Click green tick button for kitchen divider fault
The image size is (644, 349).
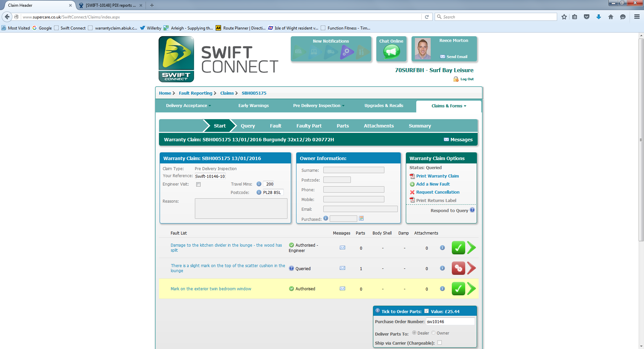[459, 248]
